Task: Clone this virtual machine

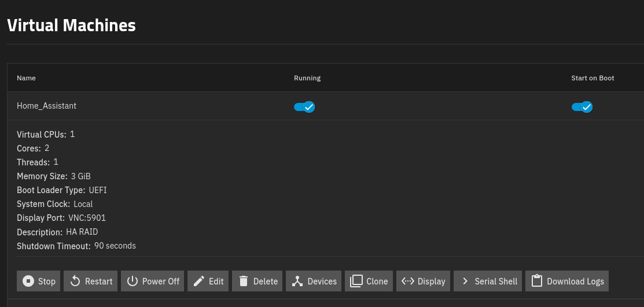Action: coord(369,281)
